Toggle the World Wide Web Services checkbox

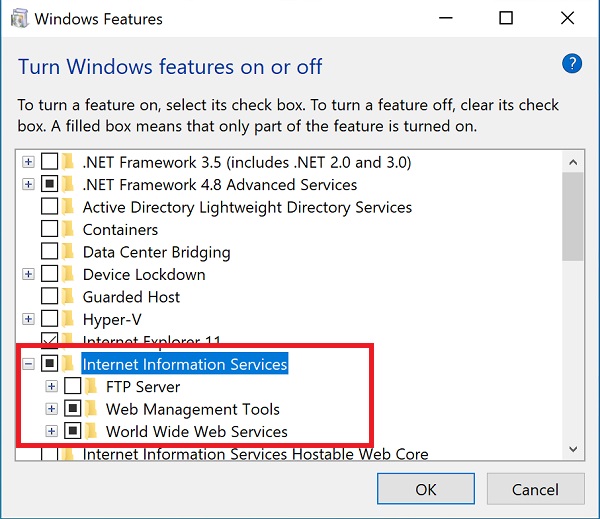72,431
